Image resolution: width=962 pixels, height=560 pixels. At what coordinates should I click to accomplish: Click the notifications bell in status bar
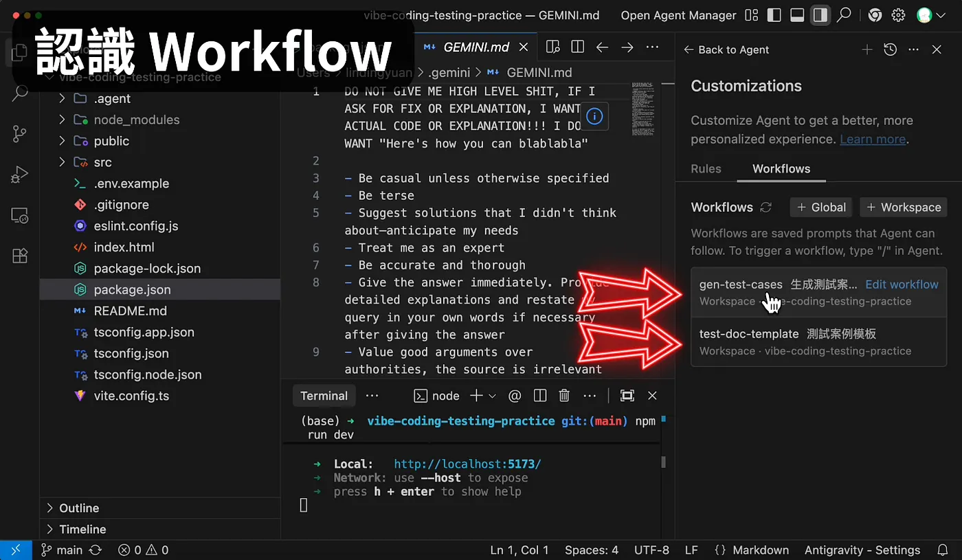tap(943, 550)
